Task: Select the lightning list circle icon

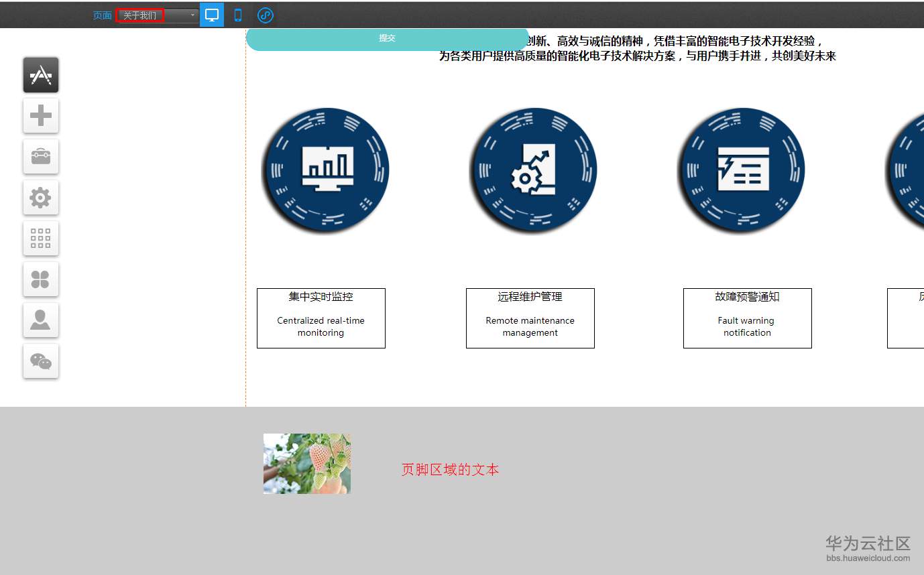Action: click(x=742, y=171)
